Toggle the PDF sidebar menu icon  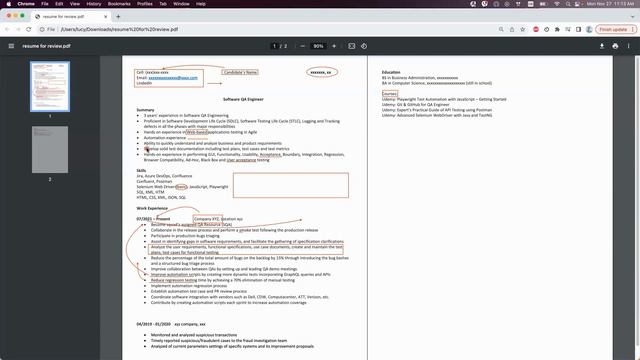[11, 46]
